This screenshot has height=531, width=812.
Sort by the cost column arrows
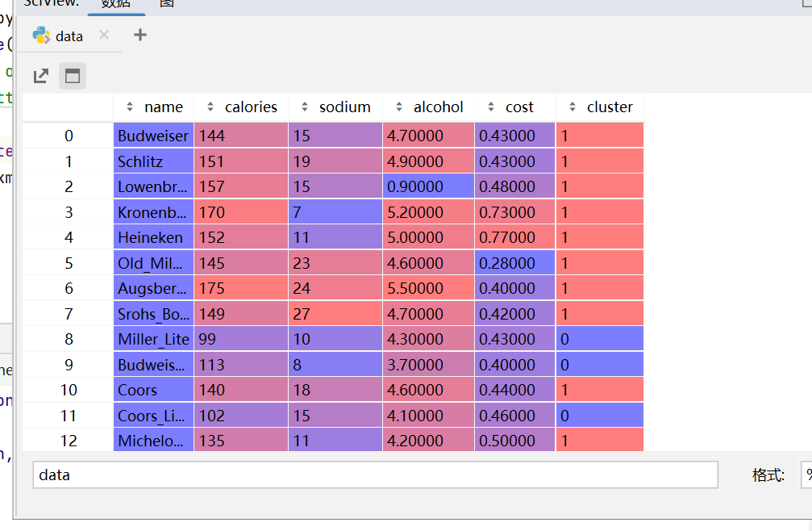[x=491, y=107]
